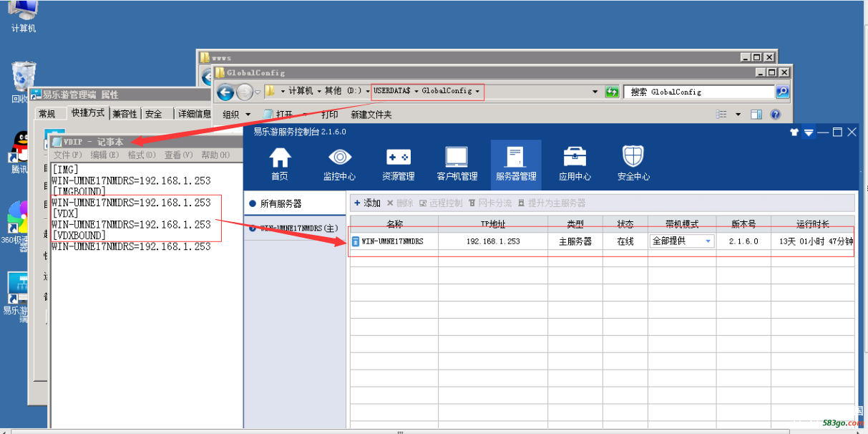Click the 2.1.6.0 version cell
Image resolution: width=868 pixels, height=434 pixels.
coord(743,241)
